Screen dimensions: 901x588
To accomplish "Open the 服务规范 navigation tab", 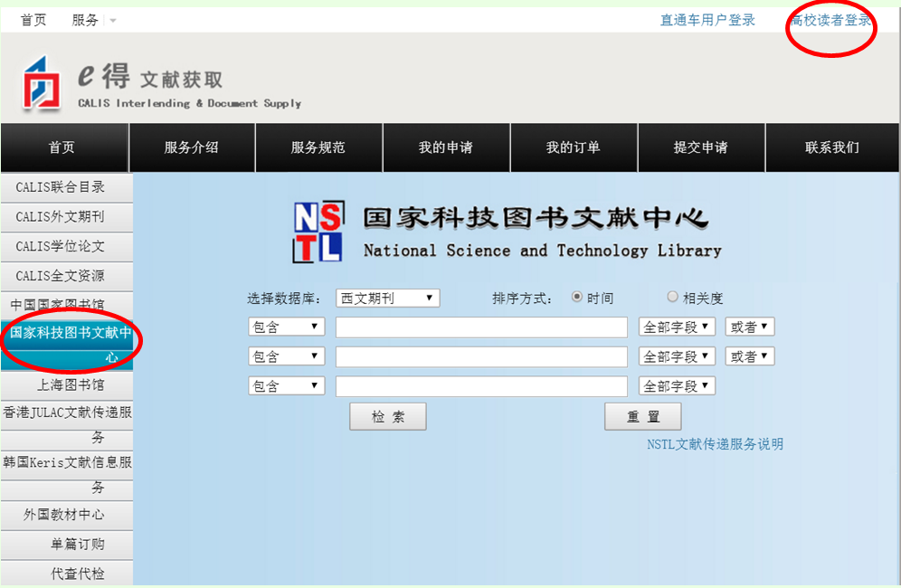I will click(x=319, y=147).
